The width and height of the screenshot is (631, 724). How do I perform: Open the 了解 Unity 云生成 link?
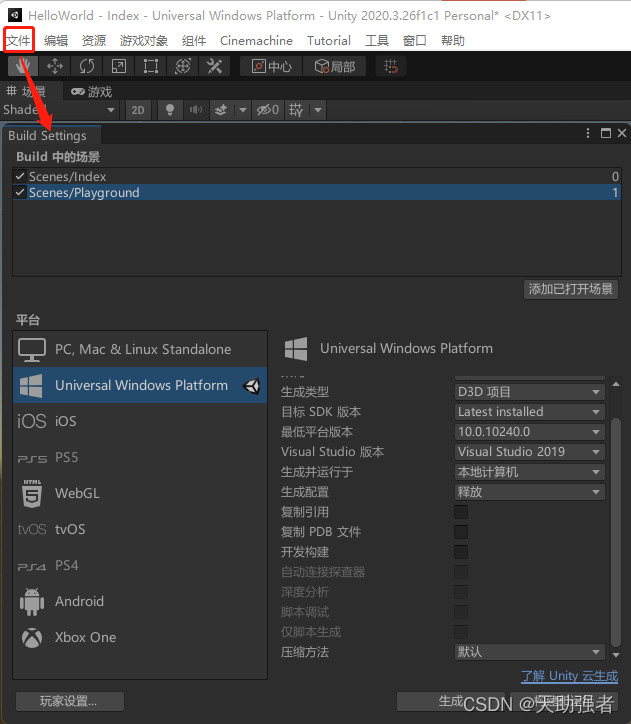coord(569,676)
